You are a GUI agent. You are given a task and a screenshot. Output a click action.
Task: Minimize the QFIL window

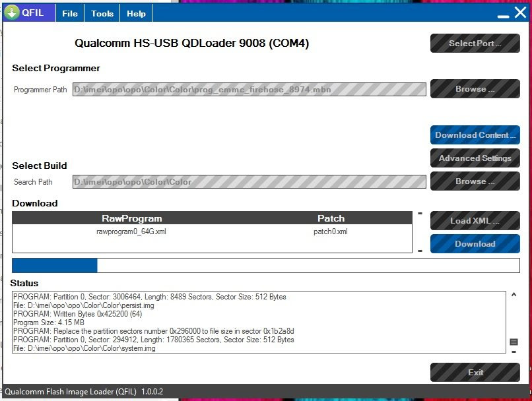pyautogui.click(x=503, y=16)
